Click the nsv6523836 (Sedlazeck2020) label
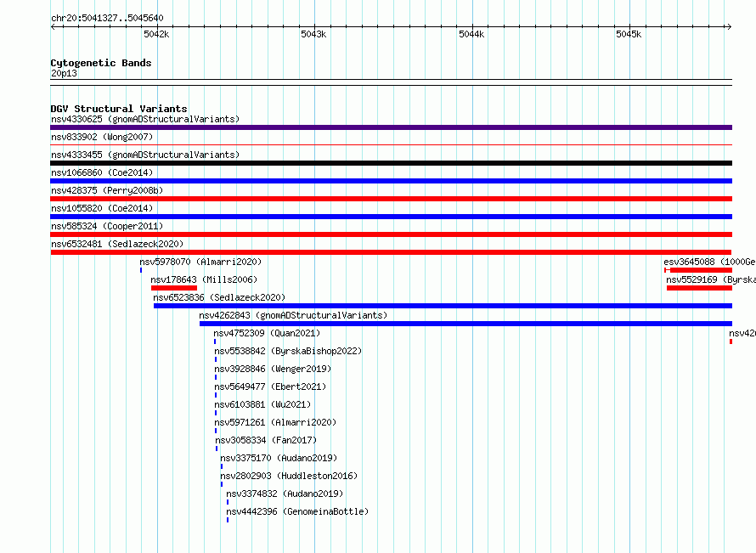 219,297
